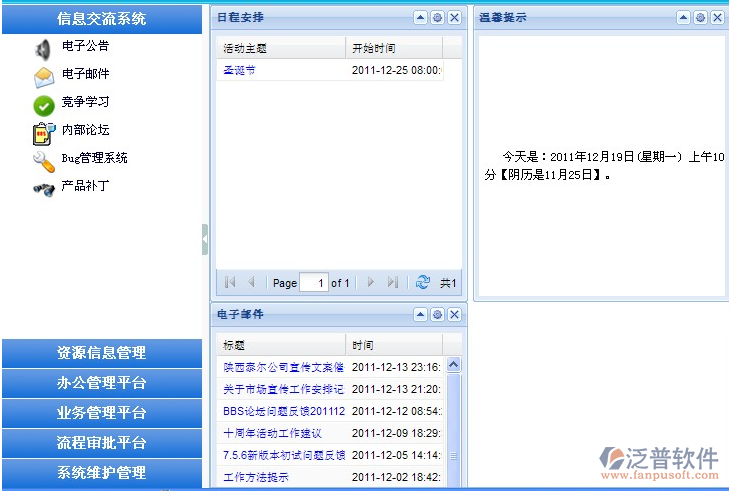729x491 pixels.
Task: Expand the 流程审批平台 section
Action: 102,443
